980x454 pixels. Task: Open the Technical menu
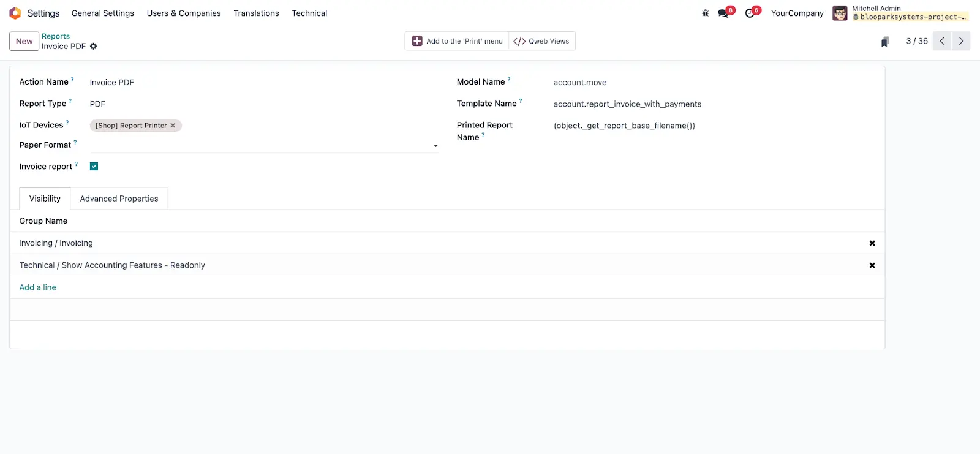(x=309, y=13)
